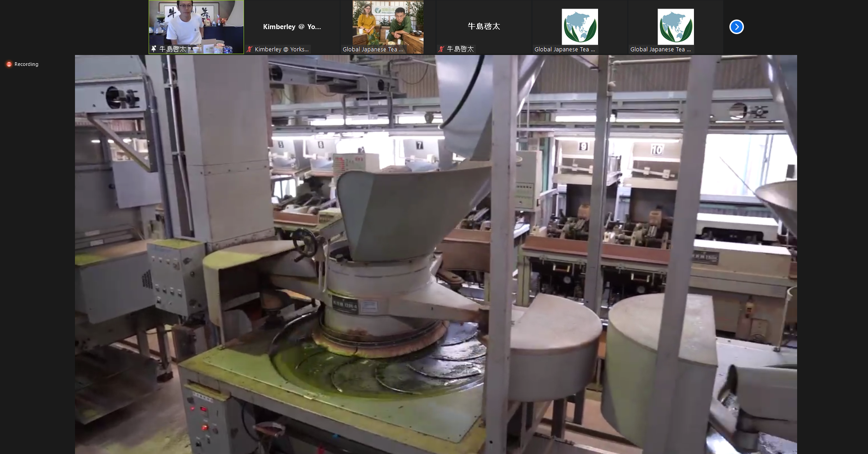Select the globe logo tile beside the camera-off 牛島啓太 tile
The width and height of the screenshot is (868, 454).
click(579, 27)
